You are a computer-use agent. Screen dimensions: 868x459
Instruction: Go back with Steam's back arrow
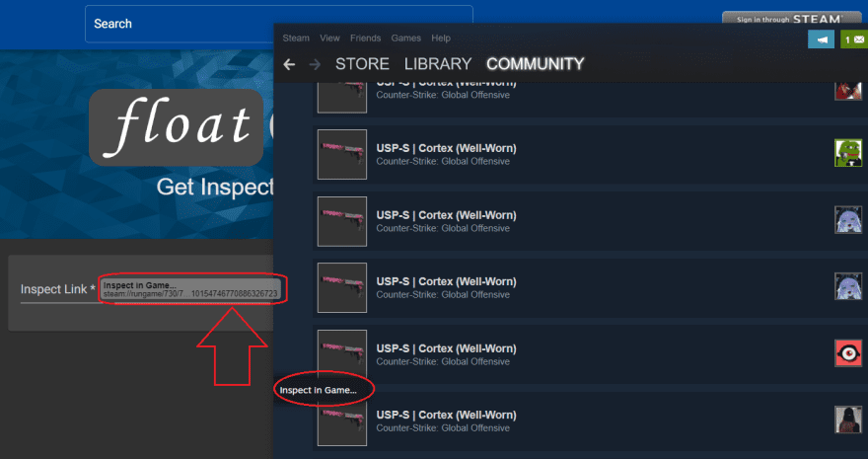pyautogui.click(x=289, y=65)
